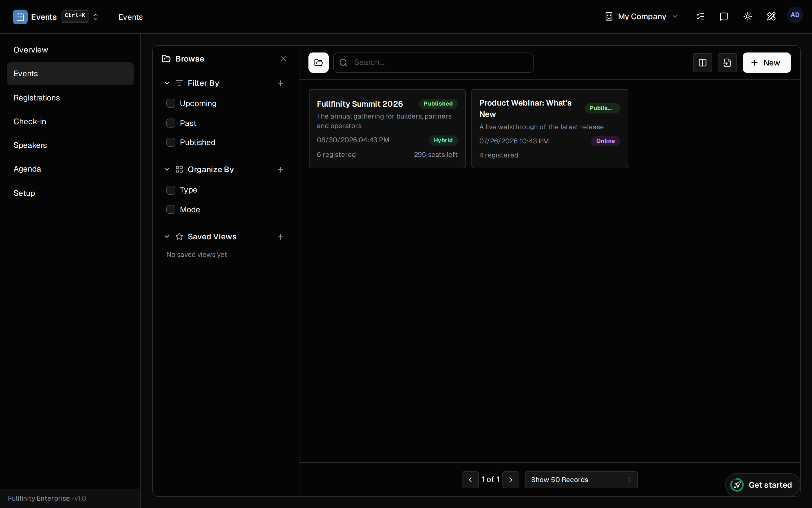812x508 pixels.
Task: Focus the Search input field
Action: pos(434,62)
